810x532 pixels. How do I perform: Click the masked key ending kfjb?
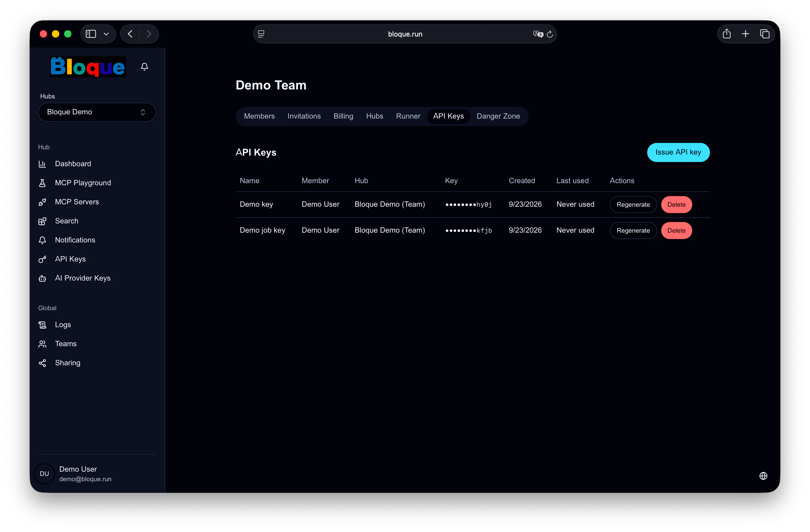click(468, 231)
